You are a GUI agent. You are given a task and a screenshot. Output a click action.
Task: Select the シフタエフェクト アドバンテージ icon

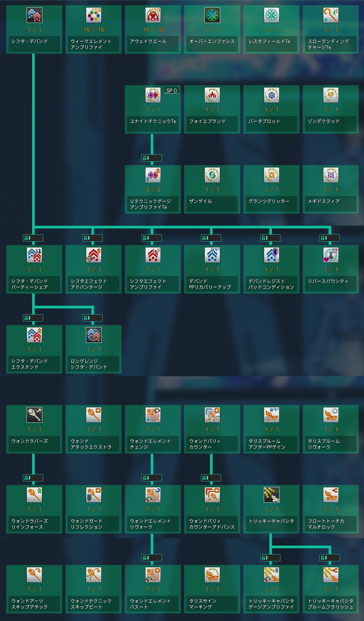click(94, 255)
